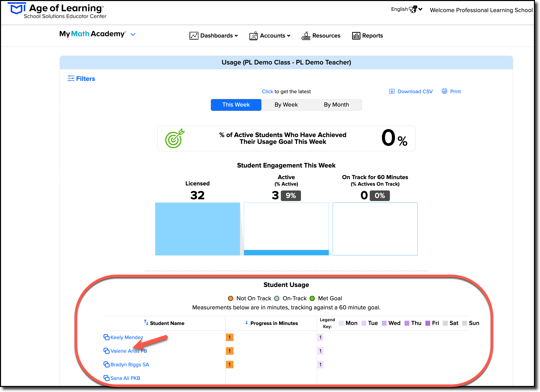Click the Usage PL Demo Class header

pos(286,62)
